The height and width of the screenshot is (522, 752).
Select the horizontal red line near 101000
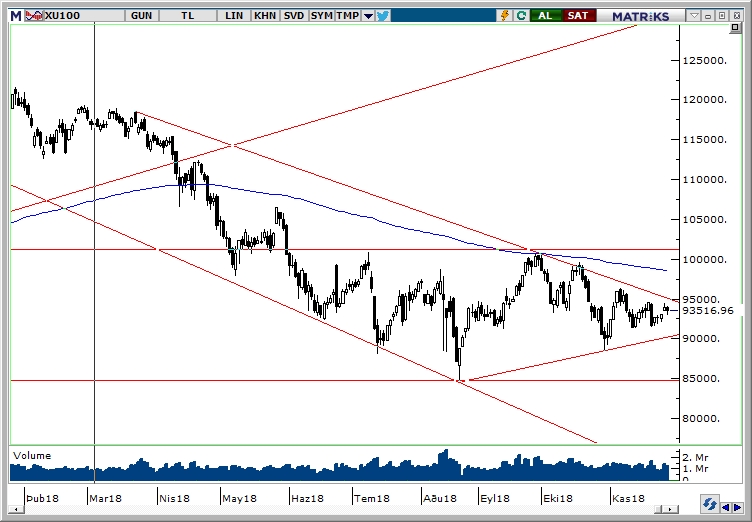pos(345,249)
